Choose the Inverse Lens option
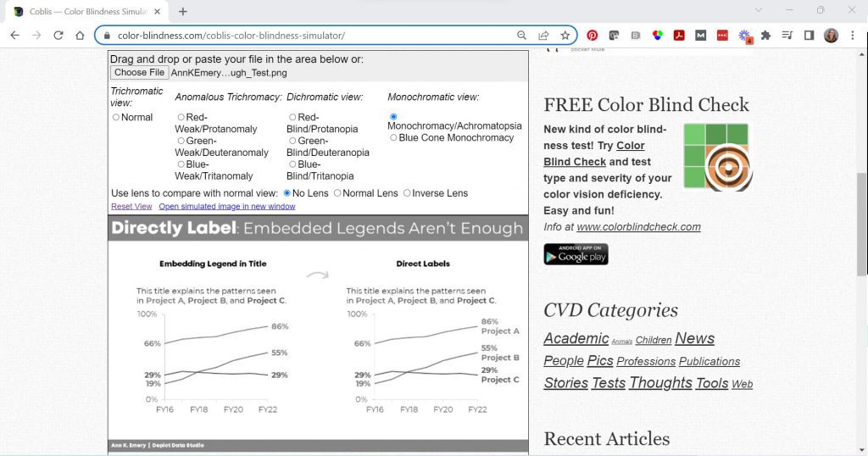Image resolution: width=868 pixels, height=456 pixels. point(407,193)
